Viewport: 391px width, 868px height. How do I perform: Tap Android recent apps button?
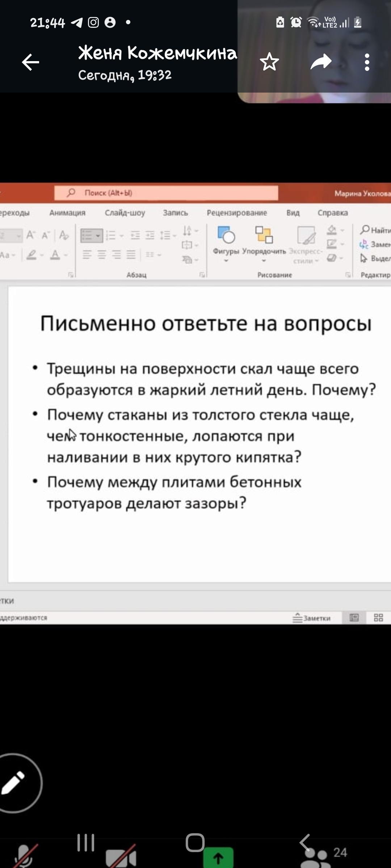86,843
